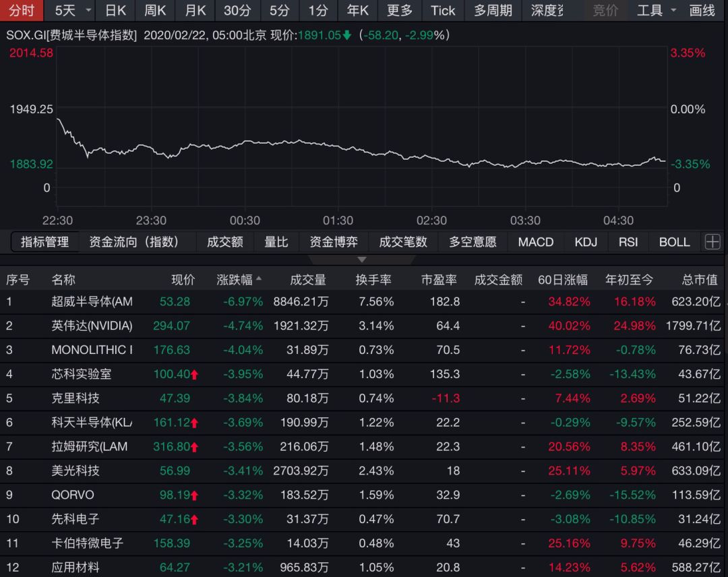Click the SOX.GI[费城半导体指数] title

point(71,35)
